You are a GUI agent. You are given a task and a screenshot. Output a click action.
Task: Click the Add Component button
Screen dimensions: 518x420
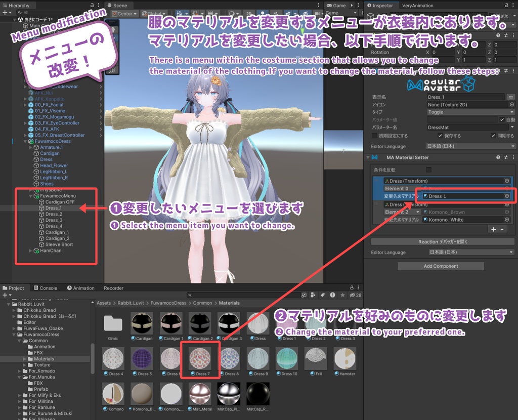[x=441, y=266]
